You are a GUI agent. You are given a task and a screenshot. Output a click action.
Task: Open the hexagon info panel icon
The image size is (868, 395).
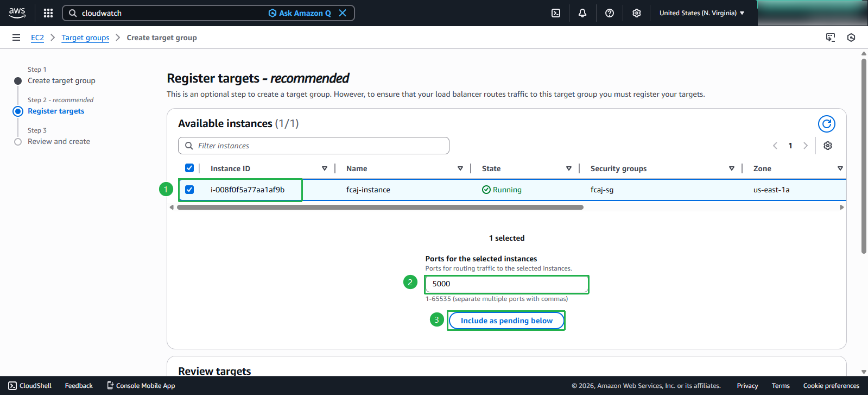(x=851, y=37)
